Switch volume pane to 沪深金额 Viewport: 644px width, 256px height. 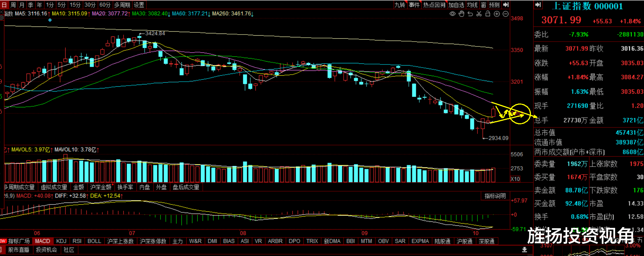coord(101,187)
